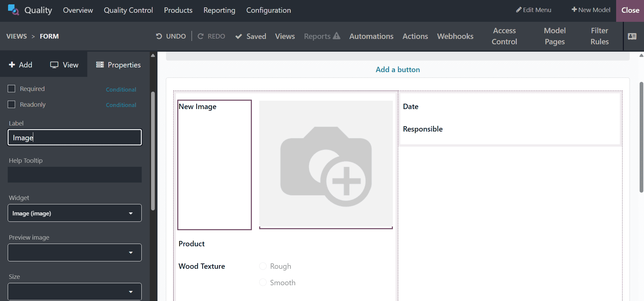Click the Reports warning triangle icon
644x301 pixels.
(x=336, y=36)
